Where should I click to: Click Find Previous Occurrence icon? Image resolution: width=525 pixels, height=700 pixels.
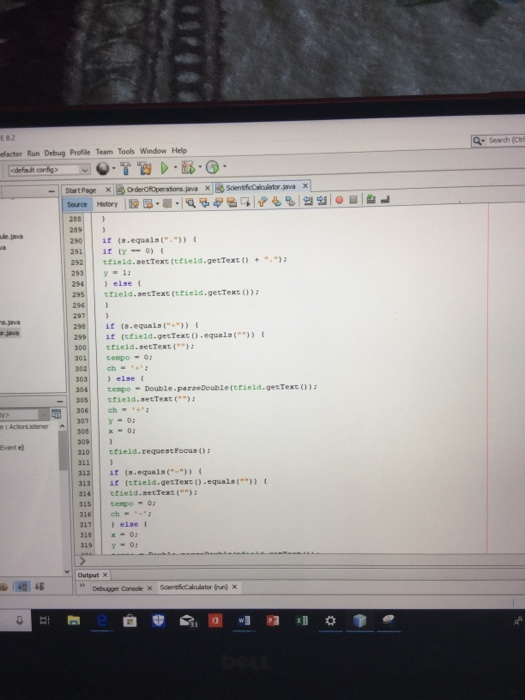(204, 203)
